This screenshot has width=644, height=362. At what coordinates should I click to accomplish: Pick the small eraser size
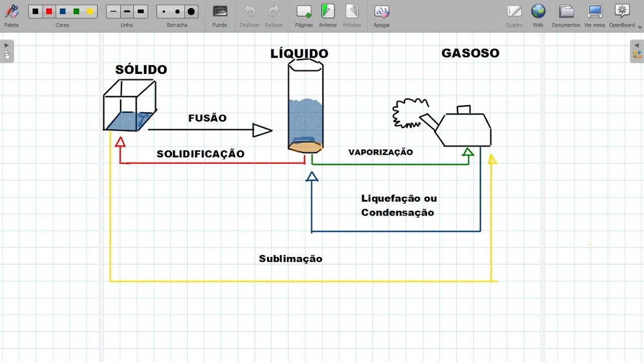[164, 11]
